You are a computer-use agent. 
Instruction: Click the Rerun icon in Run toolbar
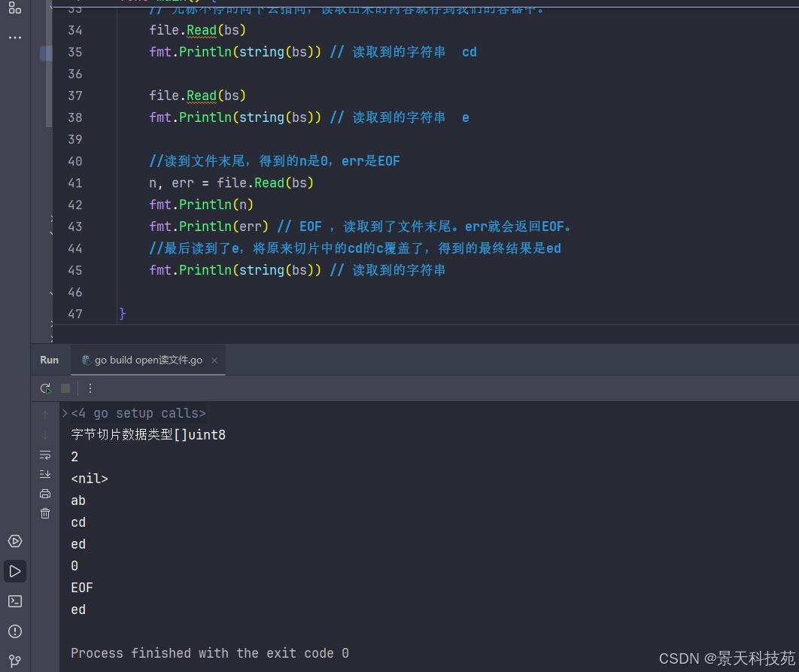pyautogui.click(x=45, y=388)
